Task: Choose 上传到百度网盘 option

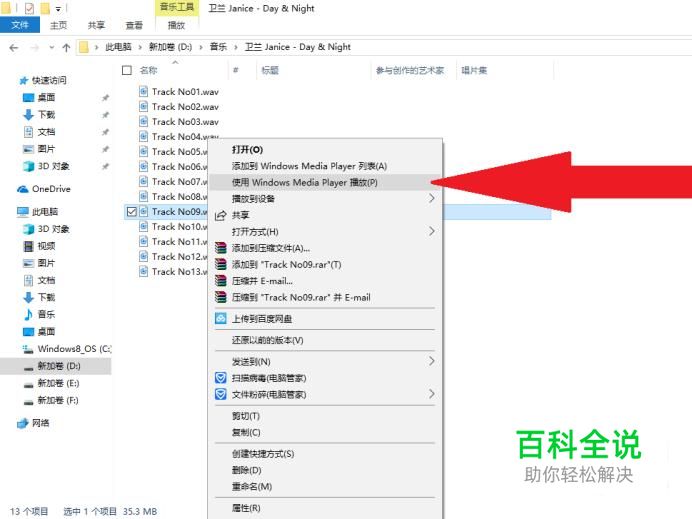Action: pos(325,319)
